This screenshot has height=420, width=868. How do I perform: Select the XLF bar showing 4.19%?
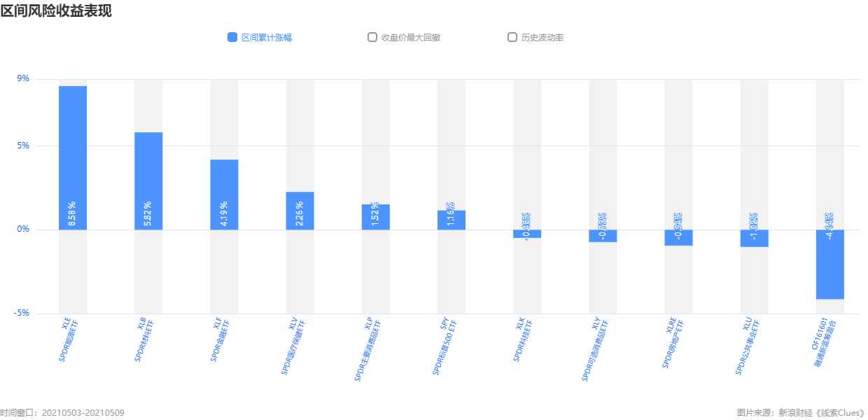(224, 195)
